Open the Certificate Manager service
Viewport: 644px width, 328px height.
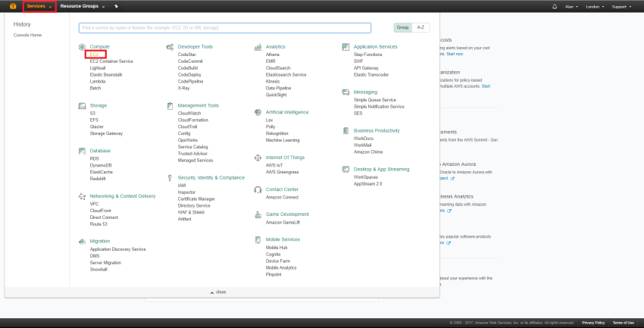pos(196,199)
